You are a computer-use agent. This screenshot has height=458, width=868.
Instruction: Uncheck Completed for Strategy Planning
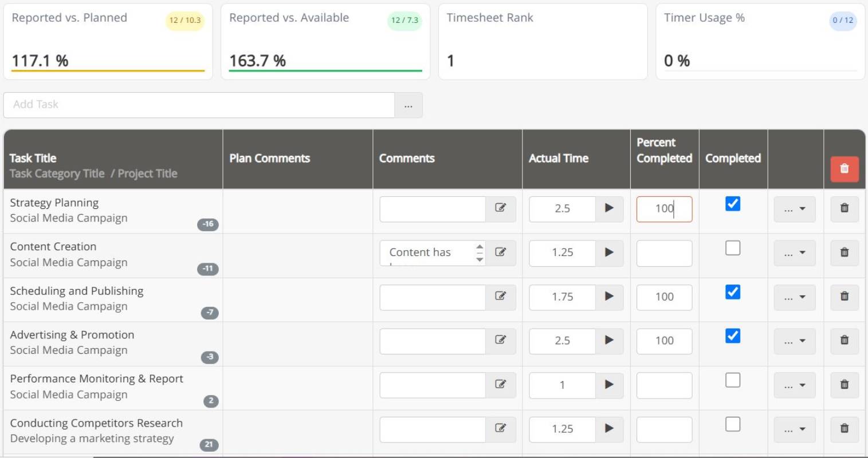pos(733,204)
